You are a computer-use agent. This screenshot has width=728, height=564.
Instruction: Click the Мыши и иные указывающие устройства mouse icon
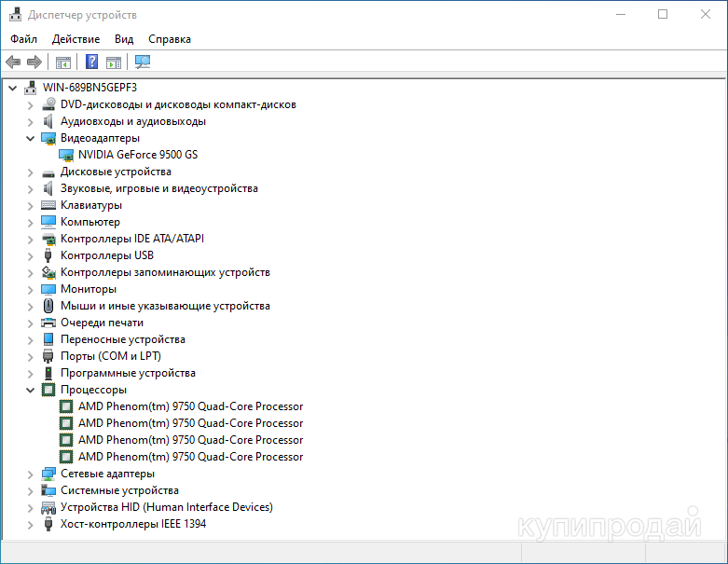[x=48, y=306]
